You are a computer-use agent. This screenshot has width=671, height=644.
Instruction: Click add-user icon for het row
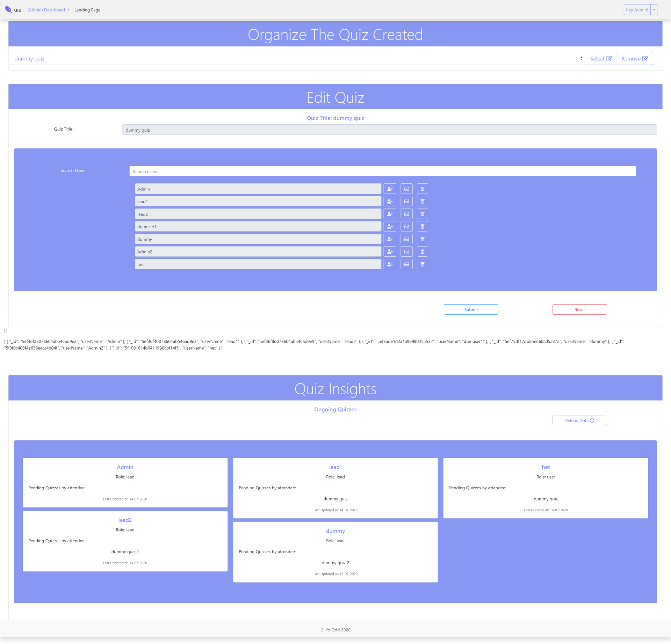click(390, 264)
